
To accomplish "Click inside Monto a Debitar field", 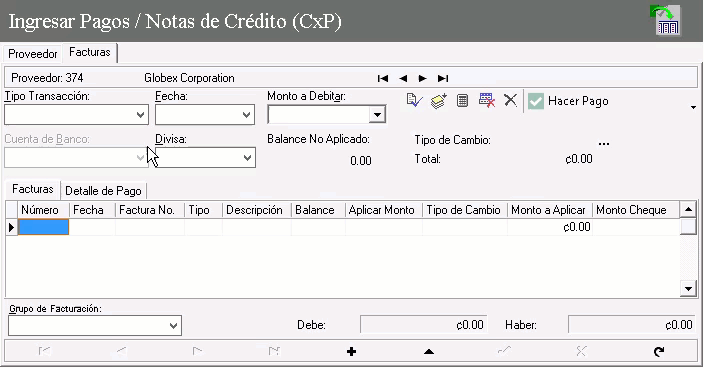I will click(319, 115).
